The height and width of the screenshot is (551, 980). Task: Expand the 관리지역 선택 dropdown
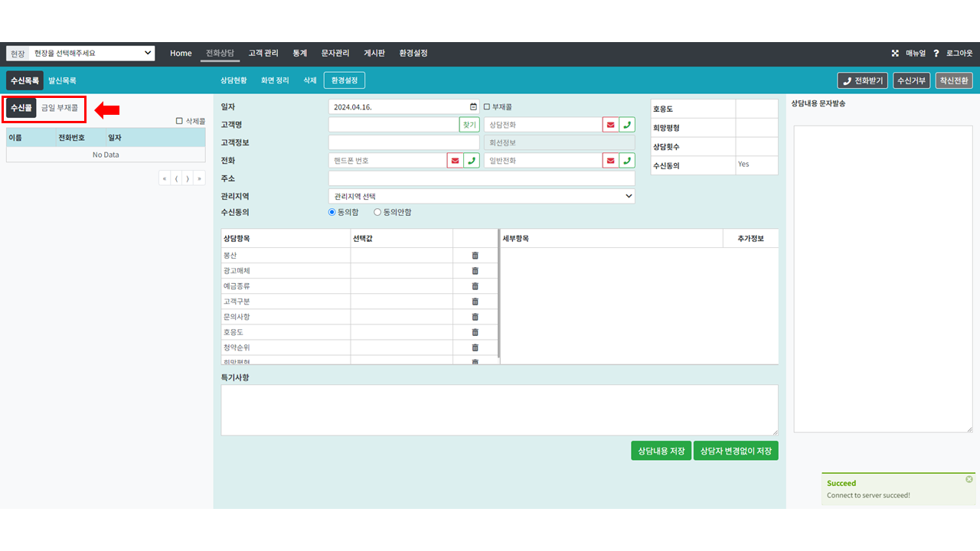click(x=482, y=197)
